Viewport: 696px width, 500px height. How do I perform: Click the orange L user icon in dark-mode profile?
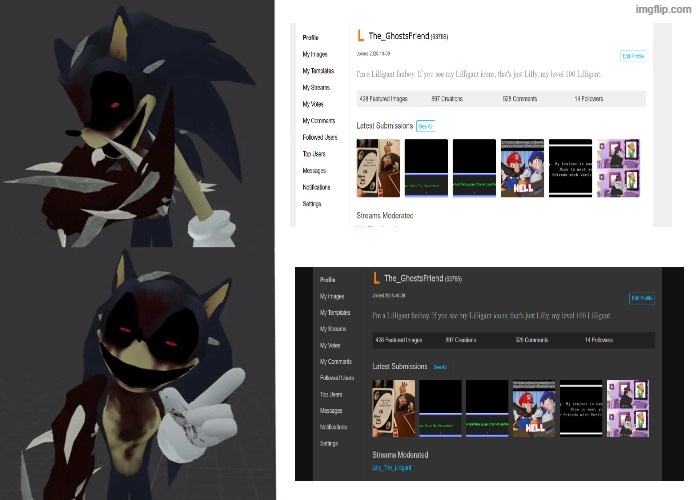pyautogui.click(x=376, y=278)
